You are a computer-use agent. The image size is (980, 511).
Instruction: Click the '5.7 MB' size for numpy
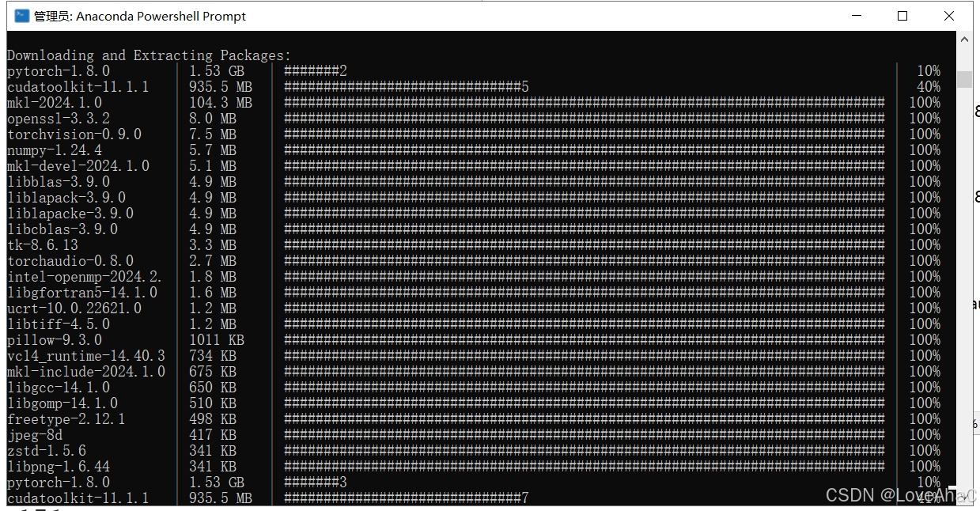213,150
